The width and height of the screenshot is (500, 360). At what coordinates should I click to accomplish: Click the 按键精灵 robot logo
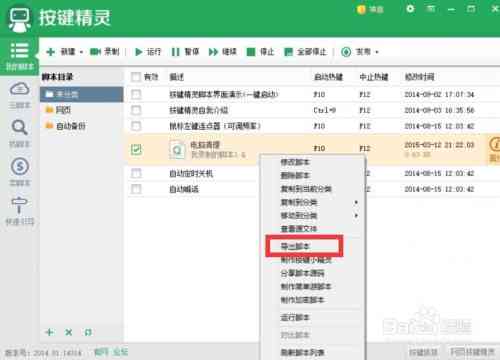[x=20, y=19]
